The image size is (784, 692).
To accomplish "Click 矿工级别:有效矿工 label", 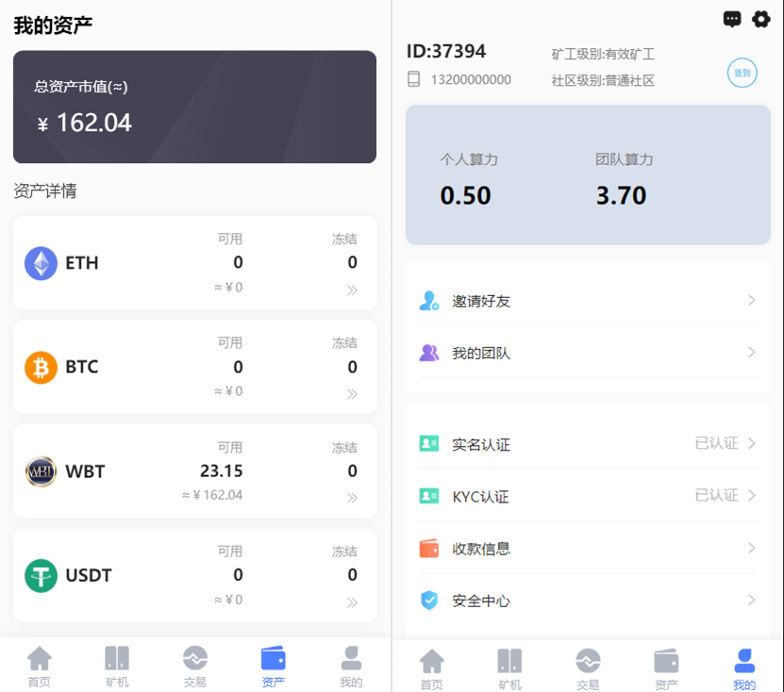I will 603,54.
